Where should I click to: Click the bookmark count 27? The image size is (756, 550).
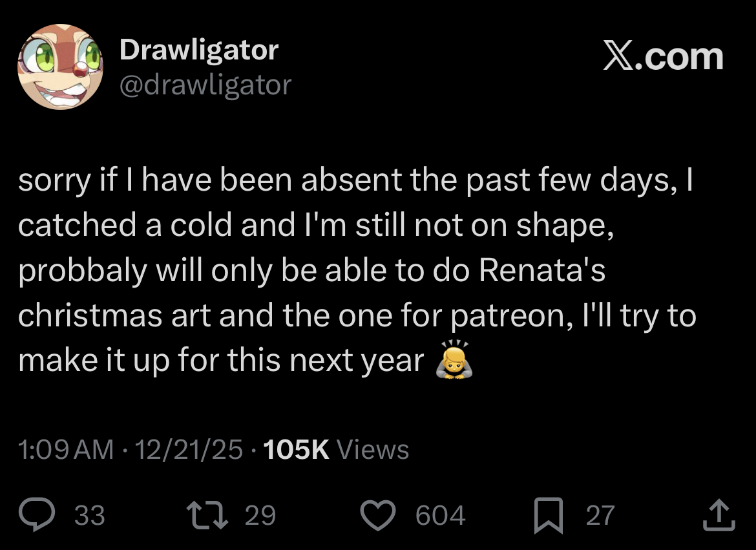coord(600,516)
